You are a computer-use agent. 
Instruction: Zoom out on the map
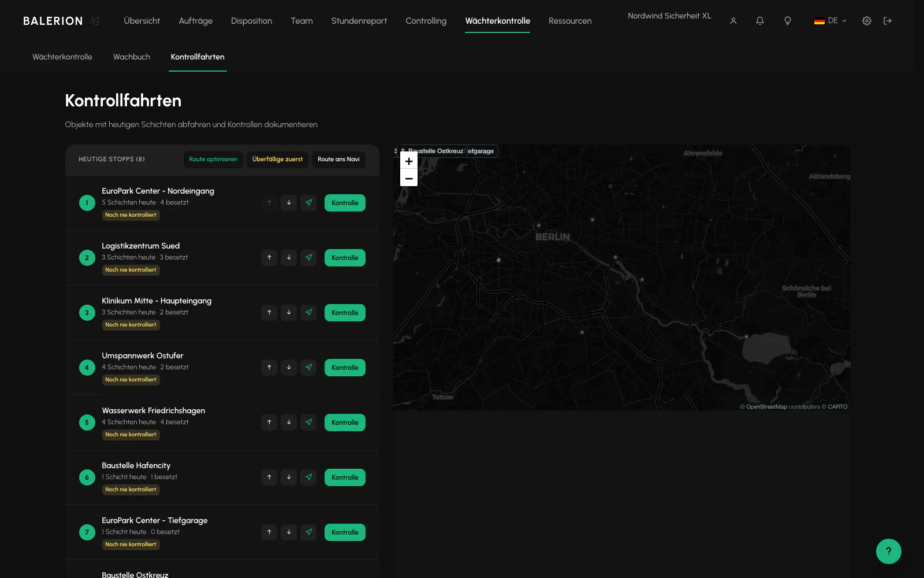pyautogui.click(x=409, y=178)
